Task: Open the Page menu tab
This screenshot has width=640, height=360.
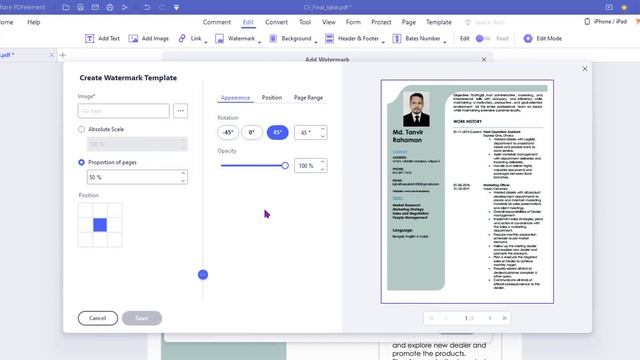Action: click(x=409, y=22)
